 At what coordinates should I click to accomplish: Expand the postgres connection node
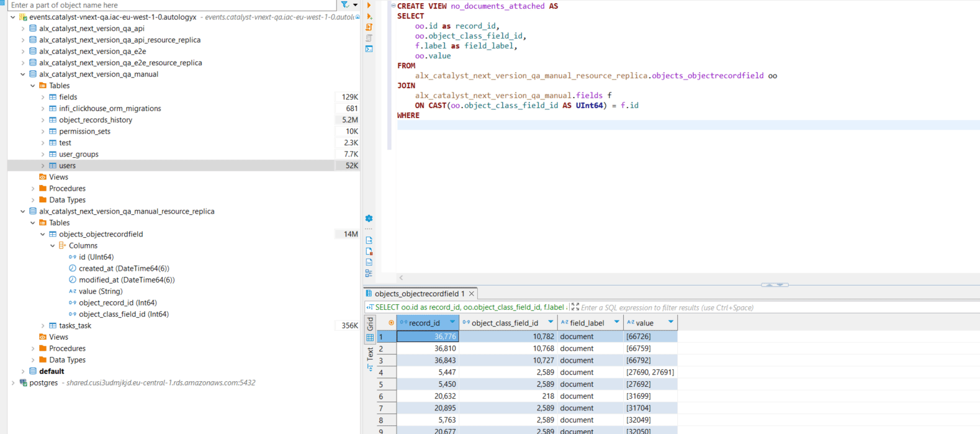[13, 383]
